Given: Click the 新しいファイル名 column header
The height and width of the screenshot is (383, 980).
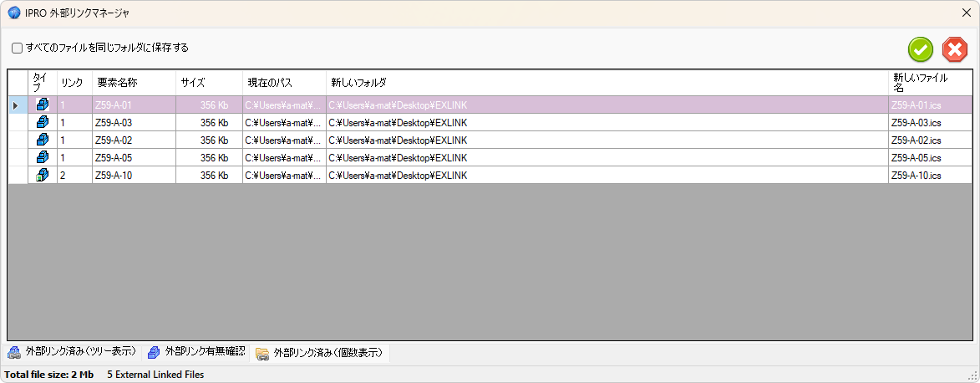Looking at the screenshot, I should click(x=930, y=83).
